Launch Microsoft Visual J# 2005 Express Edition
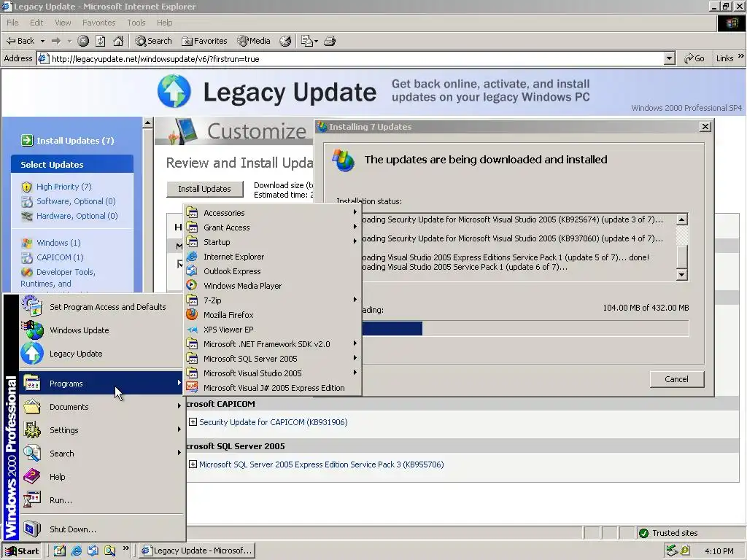The height and width of the screenshot is (560, 747). pyautogui.click(x=273, y=388)
